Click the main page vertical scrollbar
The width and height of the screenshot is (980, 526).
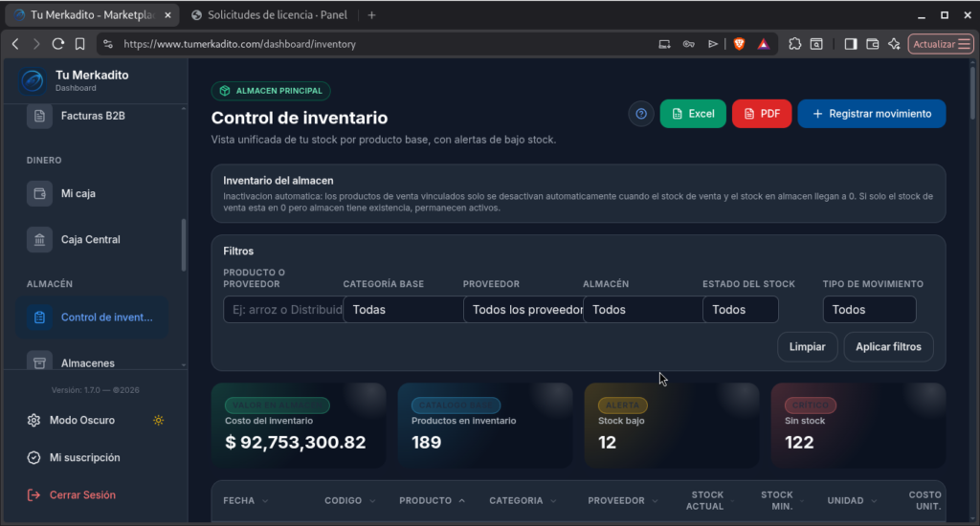click(x=972, y=94)
